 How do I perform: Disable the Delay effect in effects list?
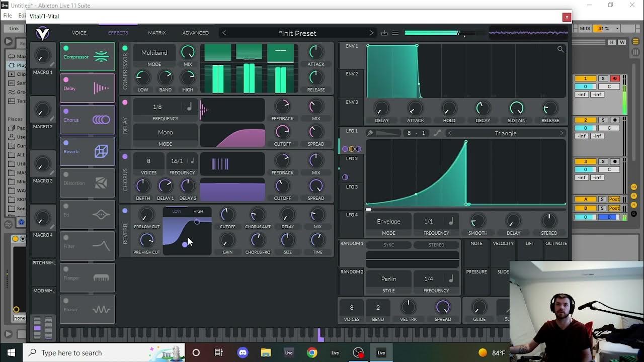click(66, 80)
